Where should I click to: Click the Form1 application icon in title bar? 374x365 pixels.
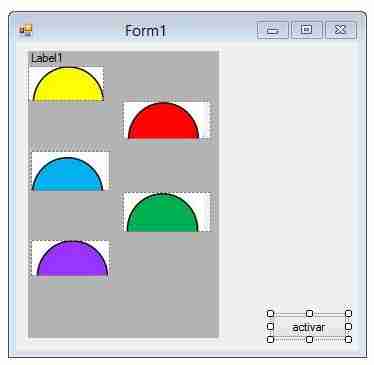pos(26,30)
